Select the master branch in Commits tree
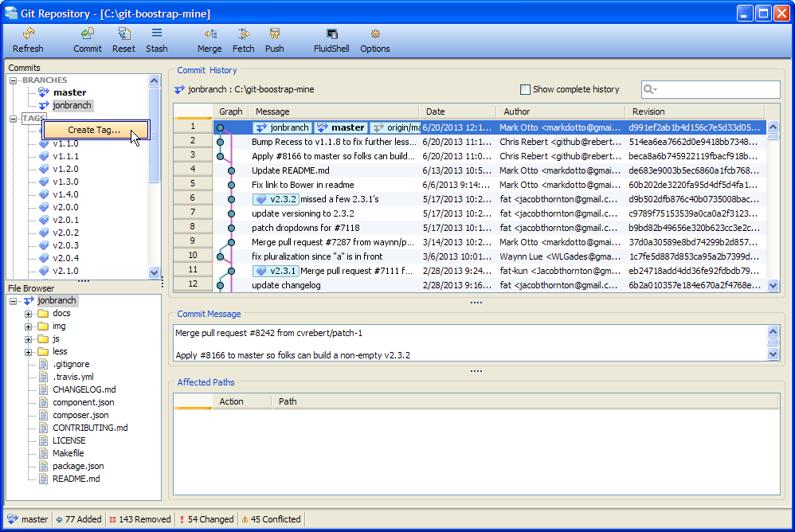 pyautogui.click(x=69, y=92)
